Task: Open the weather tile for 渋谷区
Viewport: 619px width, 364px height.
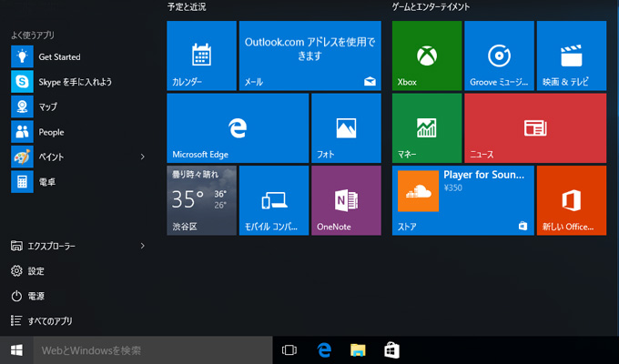Action: 202,200
